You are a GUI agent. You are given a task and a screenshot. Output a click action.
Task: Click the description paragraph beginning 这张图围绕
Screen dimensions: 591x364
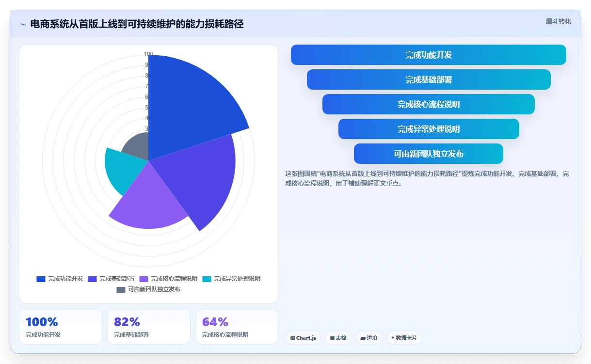click(x=428, y=178)
